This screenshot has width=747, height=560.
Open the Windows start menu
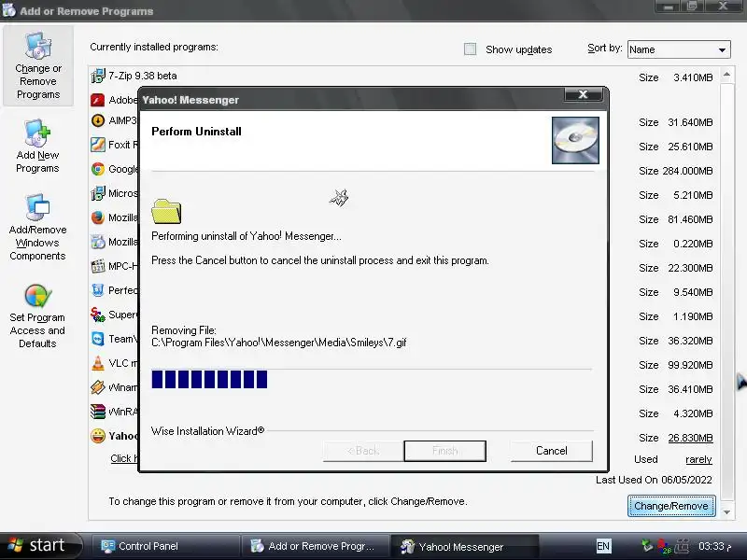41,546
